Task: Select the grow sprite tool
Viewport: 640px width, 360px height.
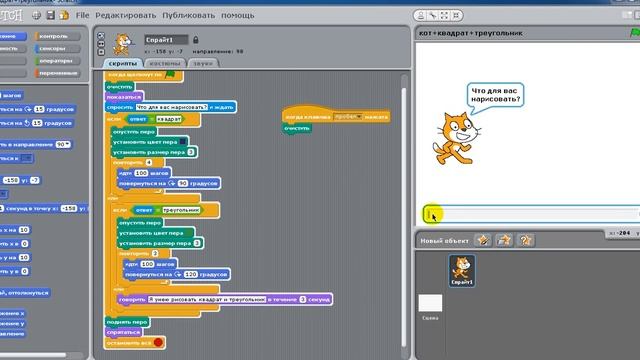Action: click(444, 16)
